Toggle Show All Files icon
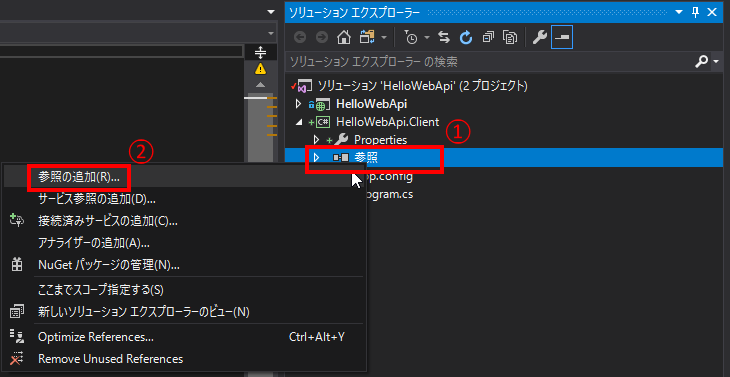Image resolution: width=730 pixels, height=377 pixels. tap(510, 38)
